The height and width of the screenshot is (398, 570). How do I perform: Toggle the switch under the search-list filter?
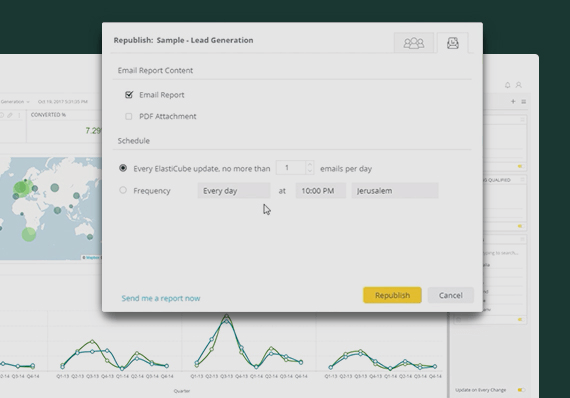[x=521, y=319]
